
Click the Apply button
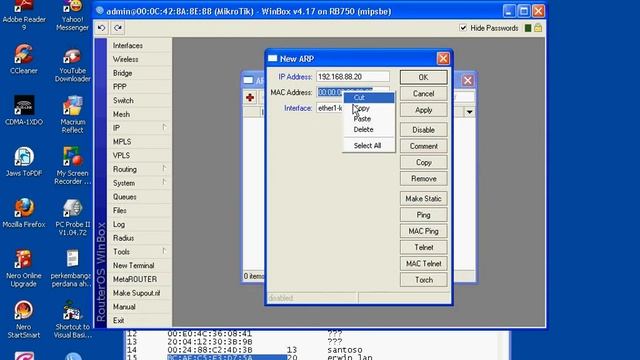tap(423, 110)
